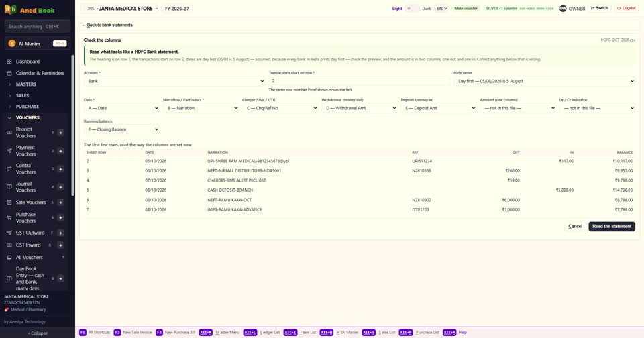Click the Payment Vouchers sidebar icon
The height and width of the screenshot is (338, 644).
pyautogui.click(x=9, y=151)
